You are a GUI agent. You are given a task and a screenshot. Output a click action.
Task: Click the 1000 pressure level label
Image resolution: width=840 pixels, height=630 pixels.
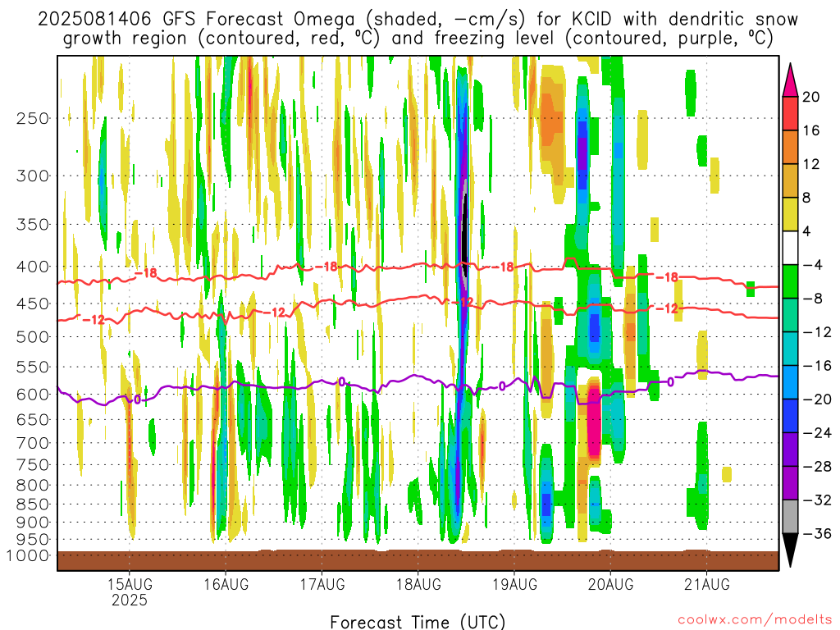(28, 556)
